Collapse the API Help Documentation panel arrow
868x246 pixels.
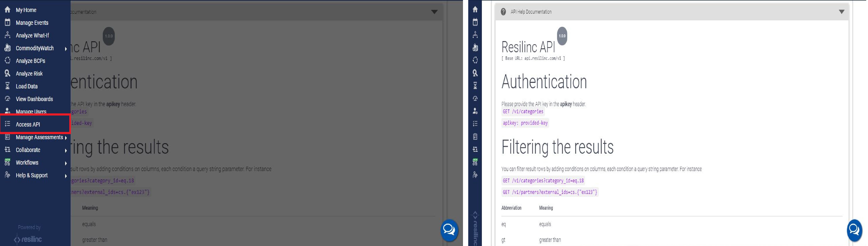click(841, 12)
